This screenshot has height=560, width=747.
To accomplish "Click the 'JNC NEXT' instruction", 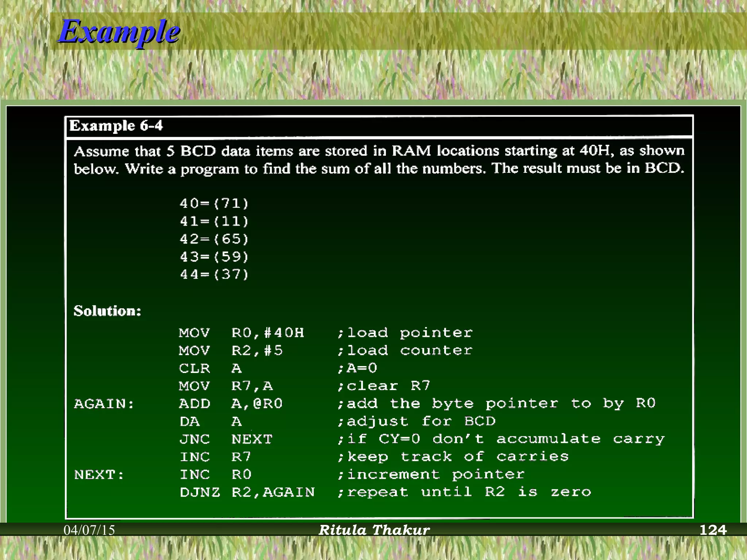I will coord(226,439).
